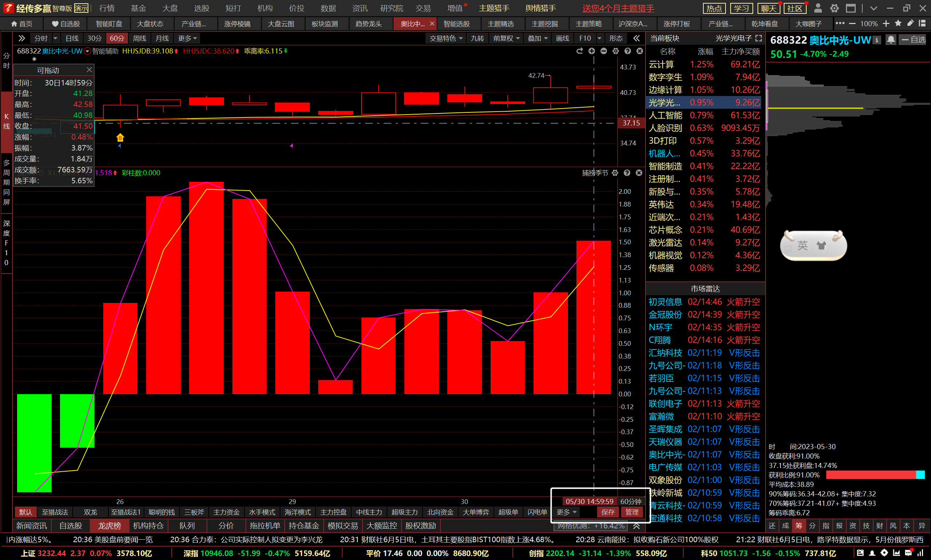
Task: Click the 保存 button
Action: [x=608, y=512]
